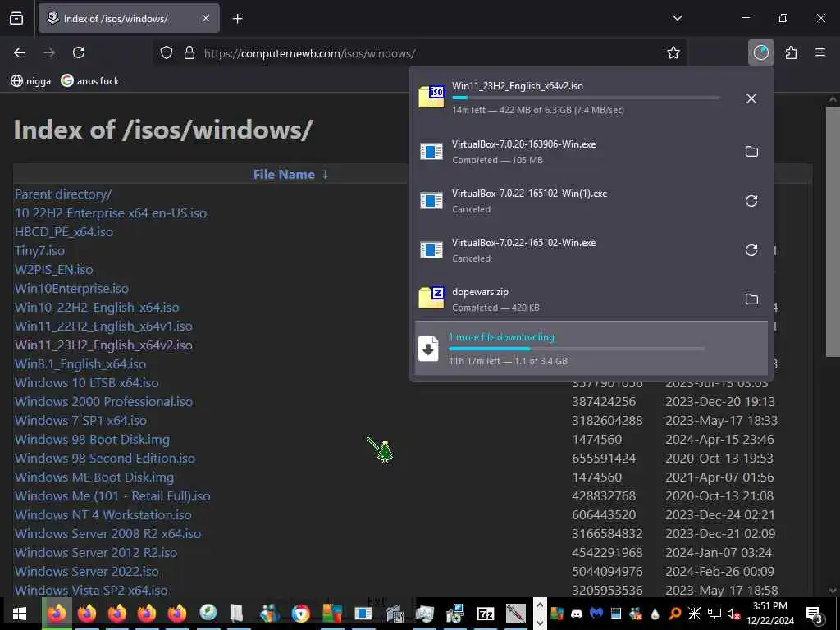The width and height of the screenshot is (840, 630).
Task: Cancel the Win11_23H2_English_x64v2.iso download
Action: tap(751, 98)
